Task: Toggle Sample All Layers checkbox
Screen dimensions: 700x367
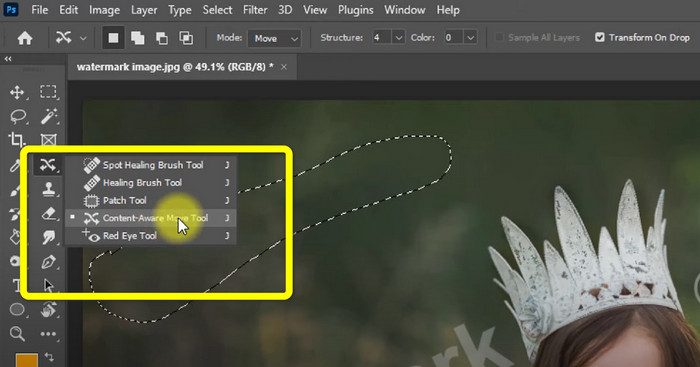Action: (499, 38)
